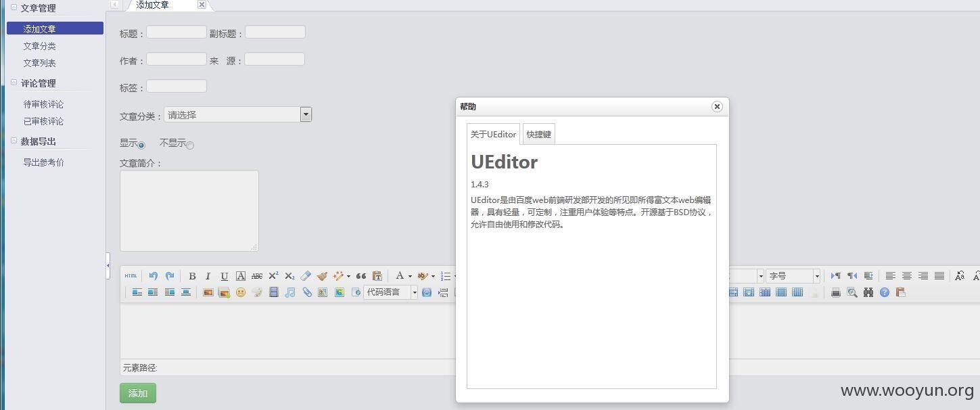Switch to 关于UEditor tab in help dialog
Screen dimensions: 980x410
(493, 134)
